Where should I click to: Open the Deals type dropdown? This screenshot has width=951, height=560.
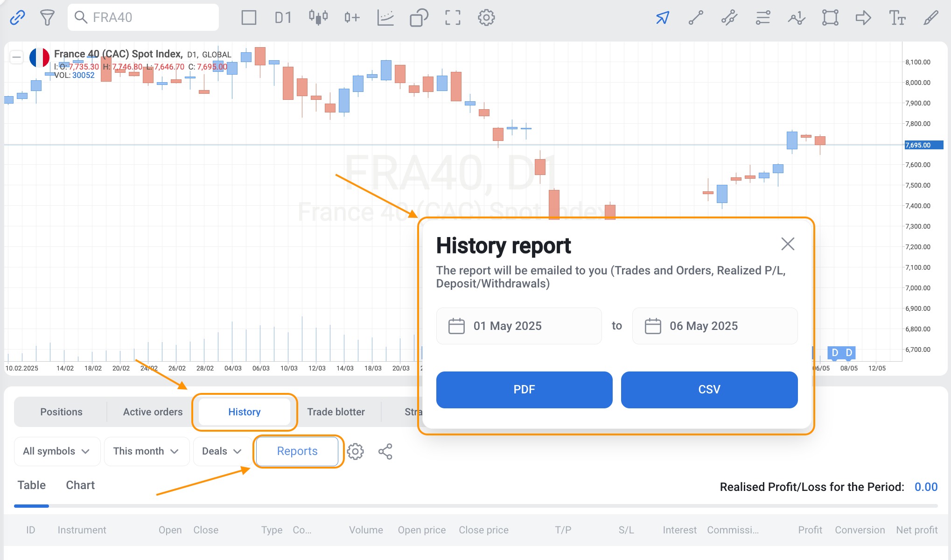pos(222,451)
